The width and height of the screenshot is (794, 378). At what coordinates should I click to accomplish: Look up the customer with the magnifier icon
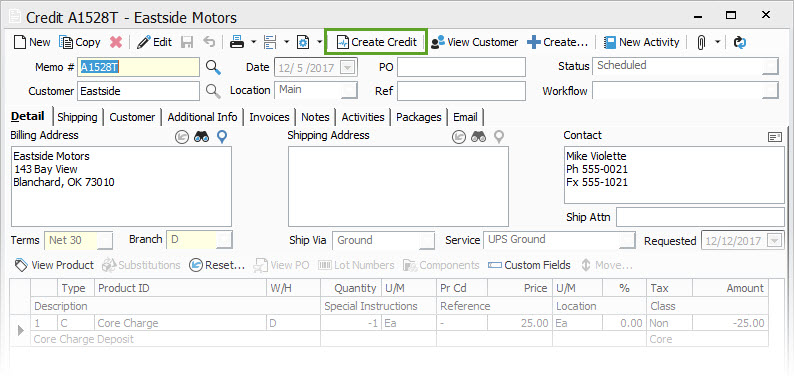pos(213,91)
